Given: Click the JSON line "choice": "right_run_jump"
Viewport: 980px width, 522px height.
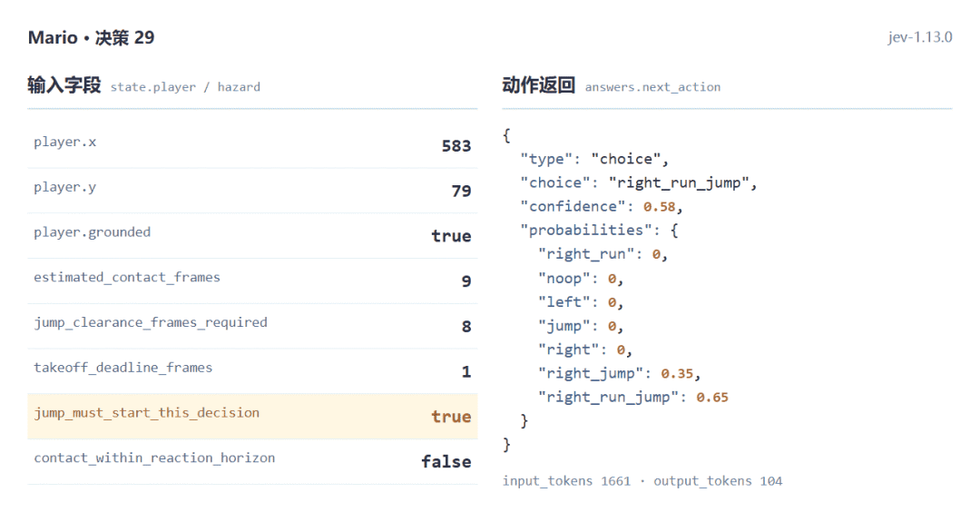Looking at the screenshot, I should [638, 182].
